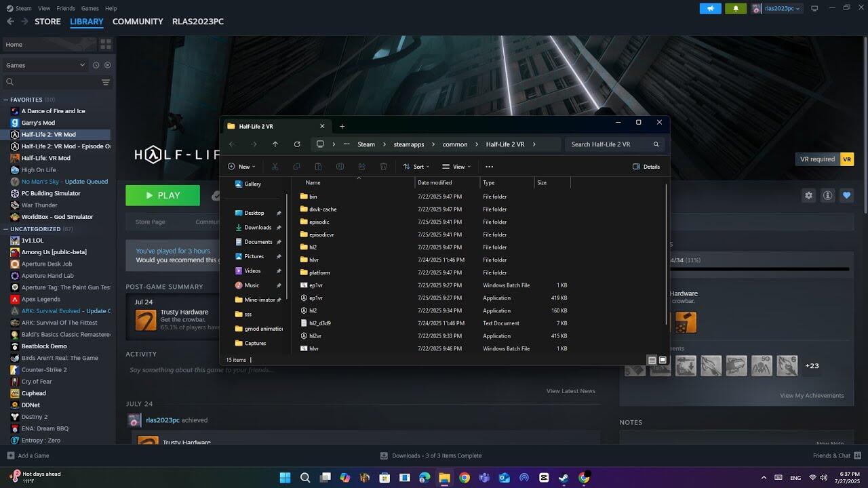Click the Search Half-Life 2 VR field
Image resolution: width=868 pixels, height=488 pixels.
tap(608, 144)
